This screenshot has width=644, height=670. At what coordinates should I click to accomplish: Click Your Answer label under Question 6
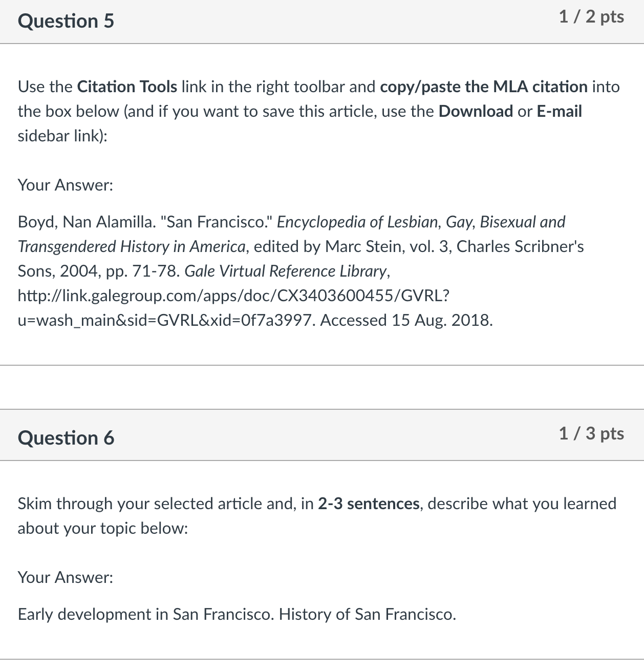tap(66, 577)
